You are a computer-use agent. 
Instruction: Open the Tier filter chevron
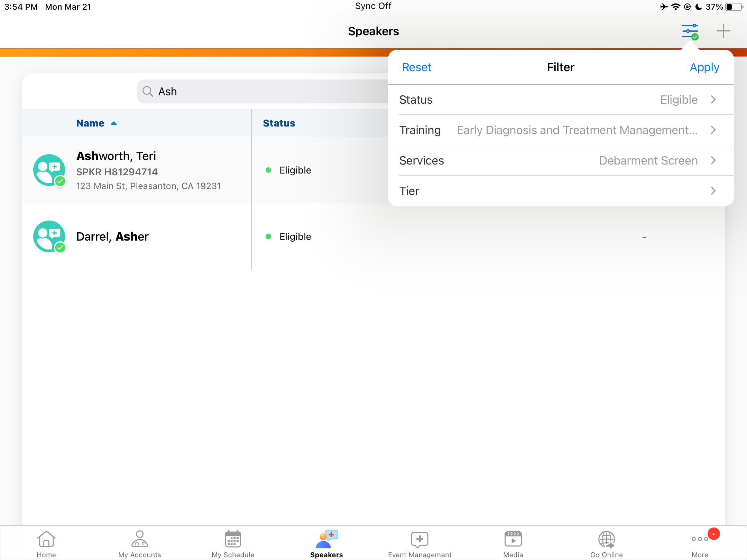click(x=713, y=191)
